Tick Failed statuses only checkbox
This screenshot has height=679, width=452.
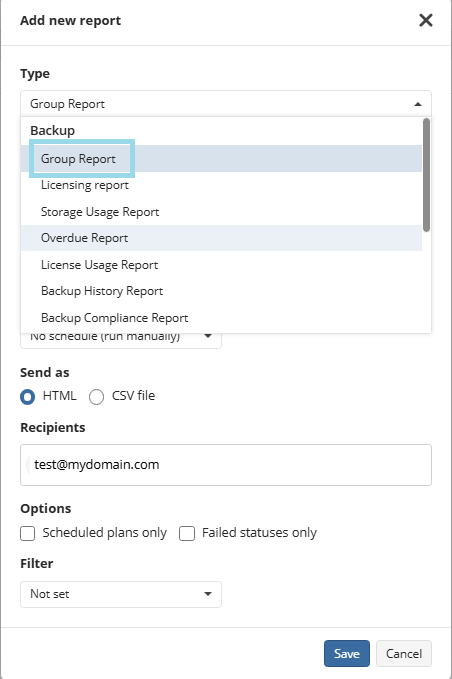coord(187,534)
